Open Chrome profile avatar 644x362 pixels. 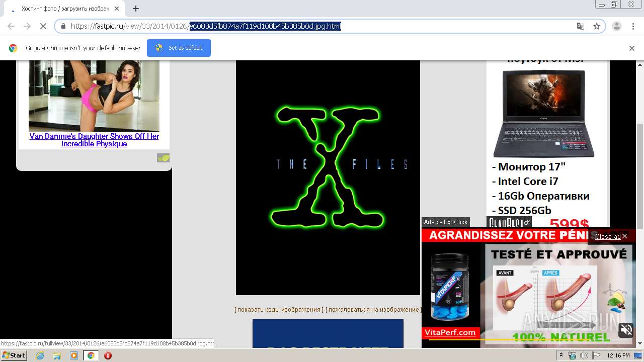[x=617, y=26]
